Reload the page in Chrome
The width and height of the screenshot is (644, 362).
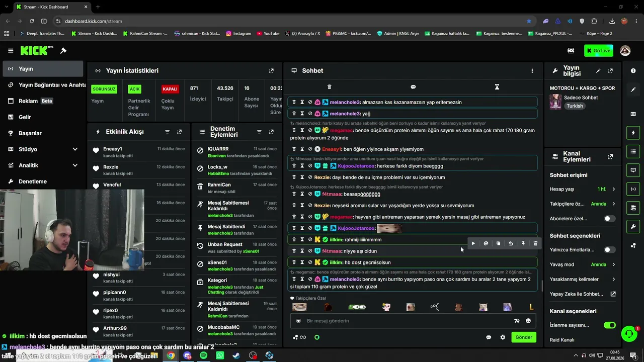tap(32, 21)
